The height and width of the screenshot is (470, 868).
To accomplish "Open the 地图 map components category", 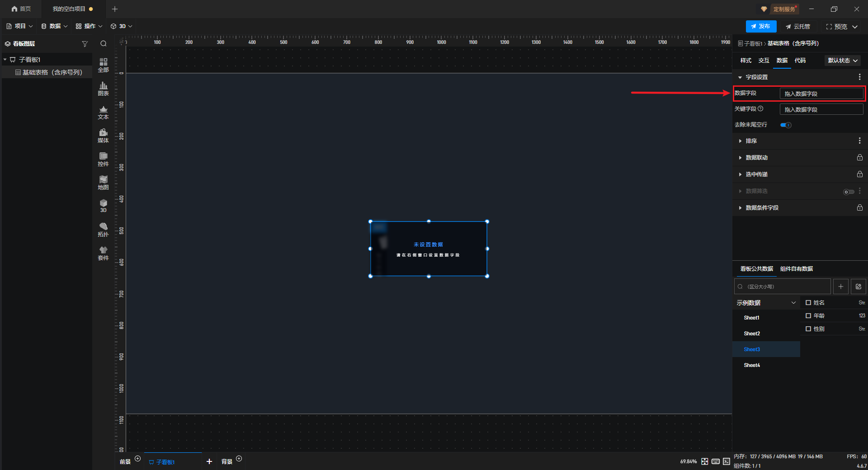I will [103, 183].
